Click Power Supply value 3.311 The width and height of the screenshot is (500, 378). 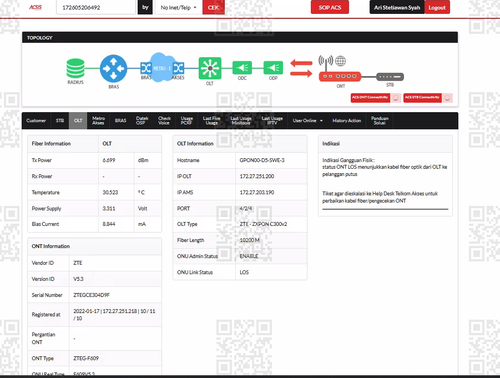pos(109,208)
